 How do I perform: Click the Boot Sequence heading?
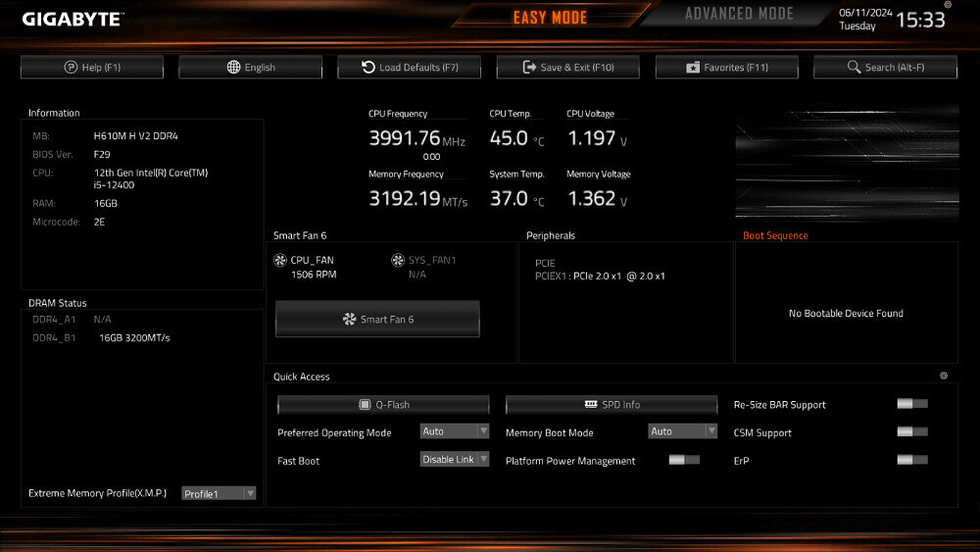tap(775, 235)
